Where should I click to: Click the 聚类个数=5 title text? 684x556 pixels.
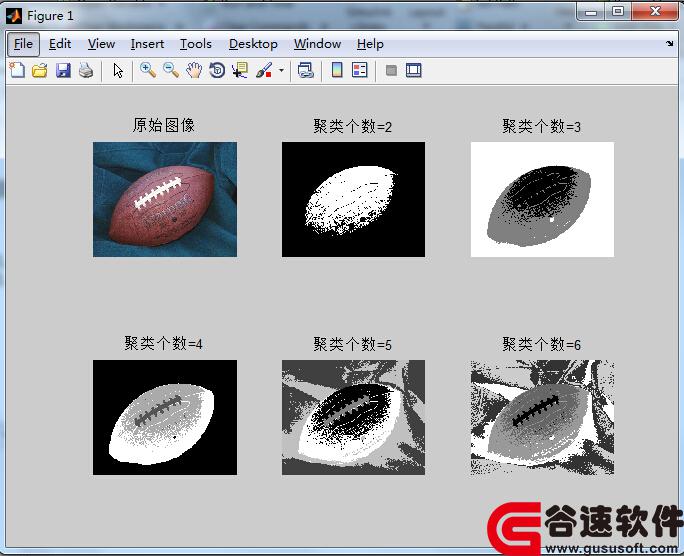352,345
